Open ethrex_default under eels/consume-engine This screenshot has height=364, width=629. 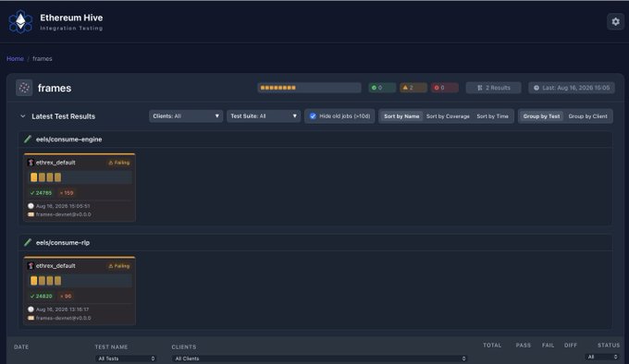coord(55,163)
